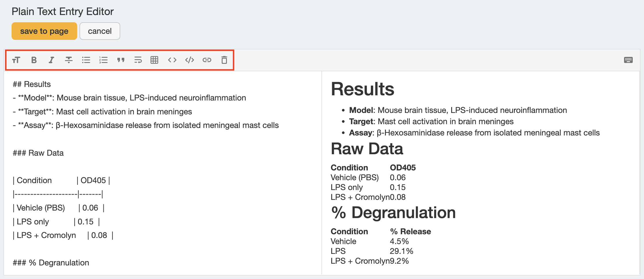Screen dimensions: 644x279
Task: Click the trash can delete icon
Action: (224, 60)
